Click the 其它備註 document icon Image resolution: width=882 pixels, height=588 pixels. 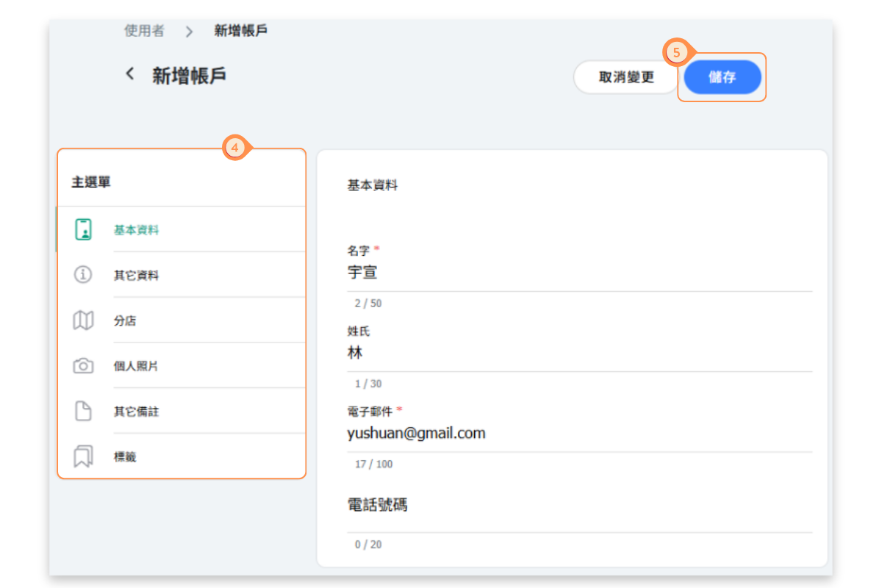84,411
